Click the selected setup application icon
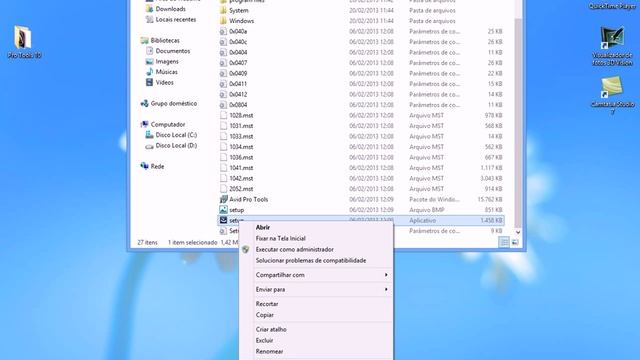This screenshot has height=360, width=640. pos(223,220)
